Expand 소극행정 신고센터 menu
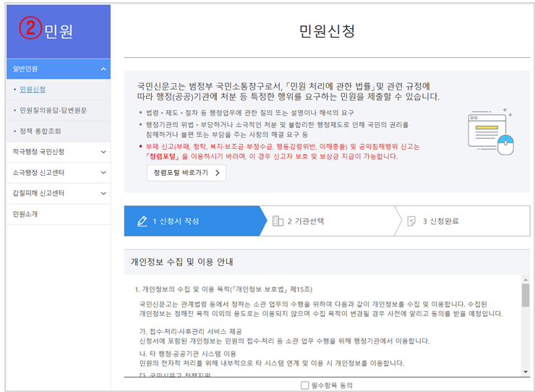Image resolution: width=535 pixels, height=392 pixels. (x=103, y=173)
